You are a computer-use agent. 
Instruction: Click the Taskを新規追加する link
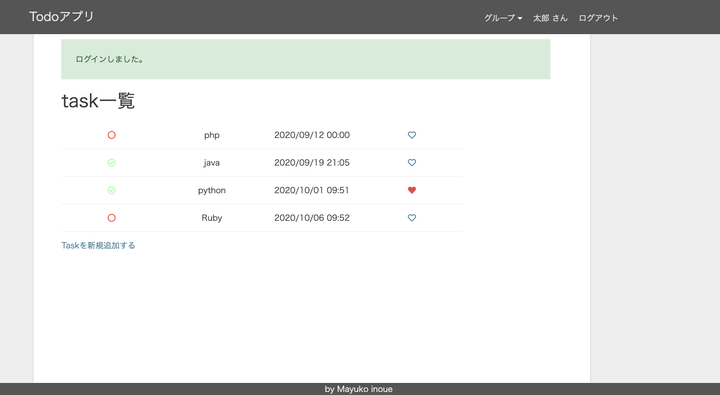[98, 245]
